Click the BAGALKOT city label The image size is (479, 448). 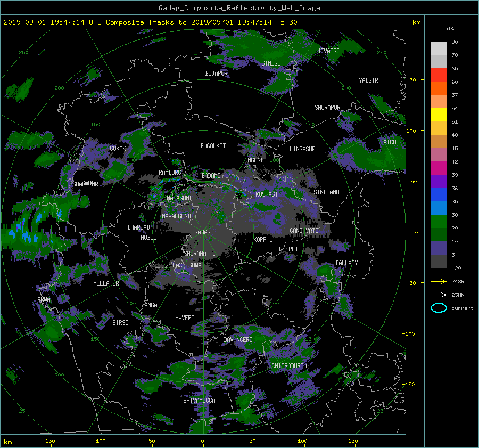pyautogui.click(x=213, y=146)
